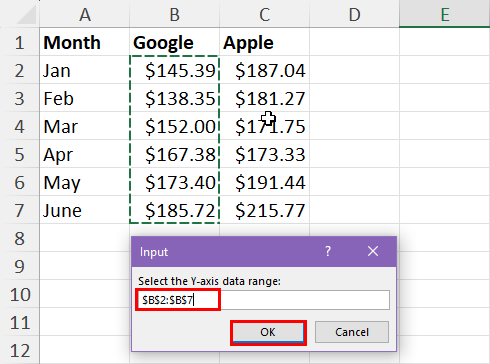Image resolution: width=490 pixels, height=364 pixels.
Task: Click the Google header cell
Action: [x=175, y=42]
